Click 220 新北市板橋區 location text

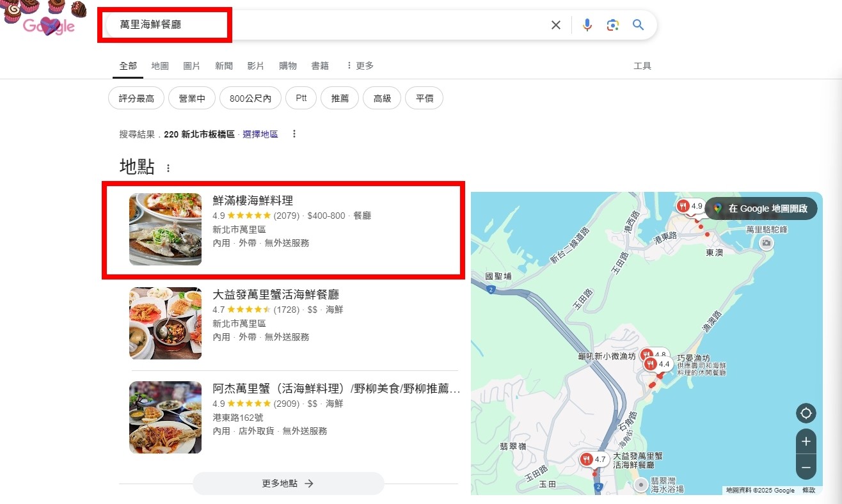199,134
